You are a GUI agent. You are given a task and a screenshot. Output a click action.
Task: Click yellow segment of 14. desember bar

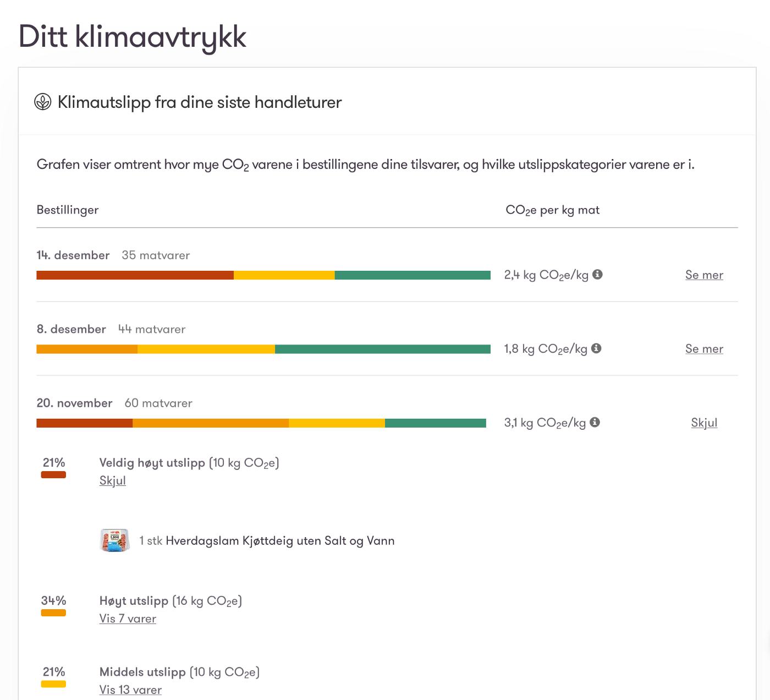point(284,275)
